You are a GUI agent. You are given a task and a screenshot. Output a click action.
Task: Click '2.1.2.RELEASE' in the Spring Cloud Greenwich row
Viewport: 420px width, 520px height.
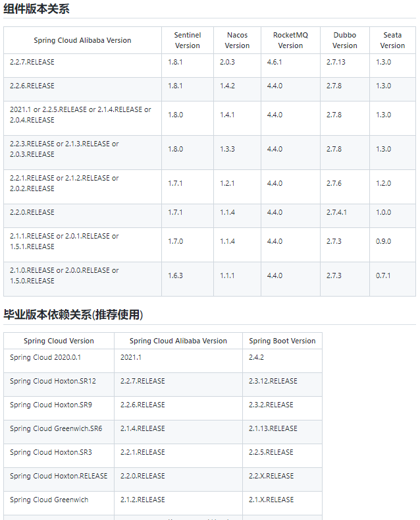142,500
